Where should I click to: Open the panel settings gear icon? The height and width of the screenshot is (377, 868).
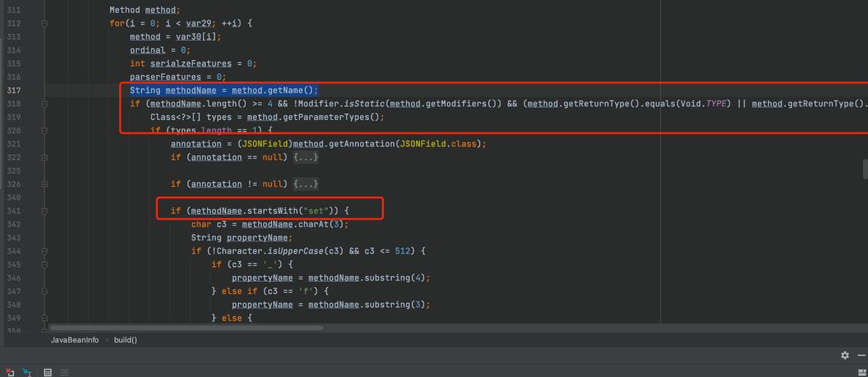click(x=845, y=355)
